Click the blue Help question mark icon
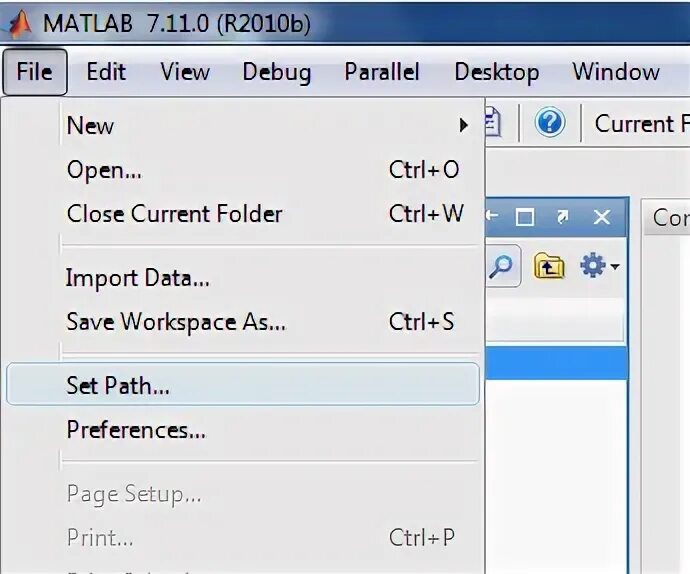 point(550,122)
